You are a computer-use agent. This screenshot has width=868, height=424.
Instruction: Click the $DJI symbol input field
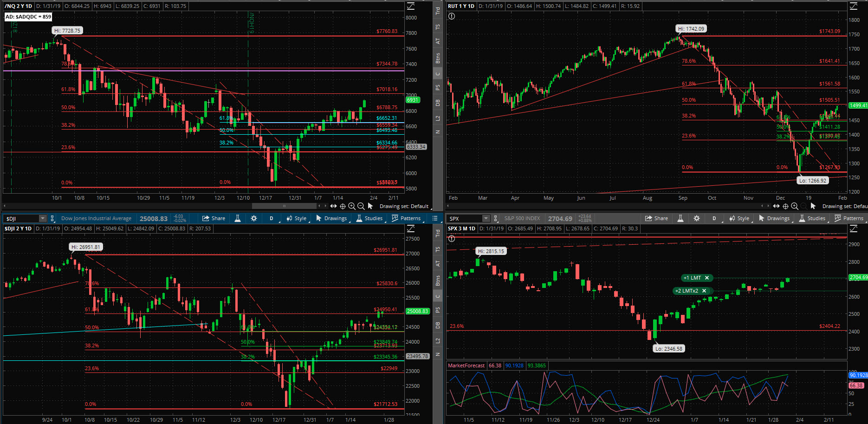[x=22, y=218]
